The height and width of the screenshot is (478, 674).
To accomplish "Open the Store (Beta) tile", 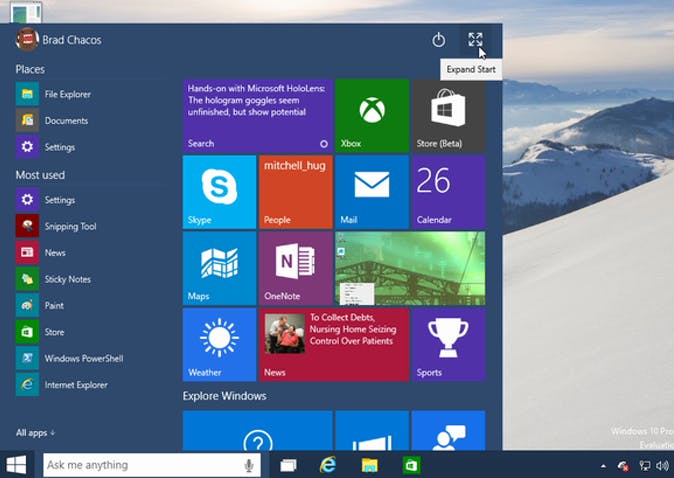I will point(449,116).
